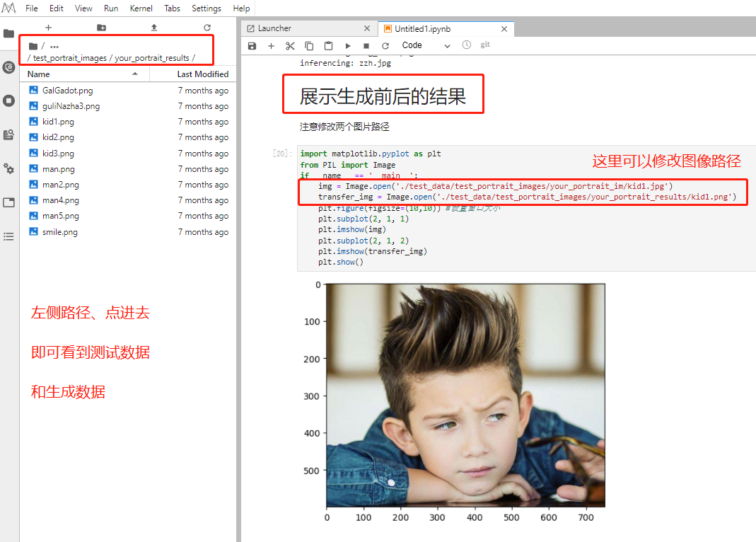Screen dimensions: 756x542
Task: Switch to the Untitled1.ipynb tab
Action: [x=446, y=29]
